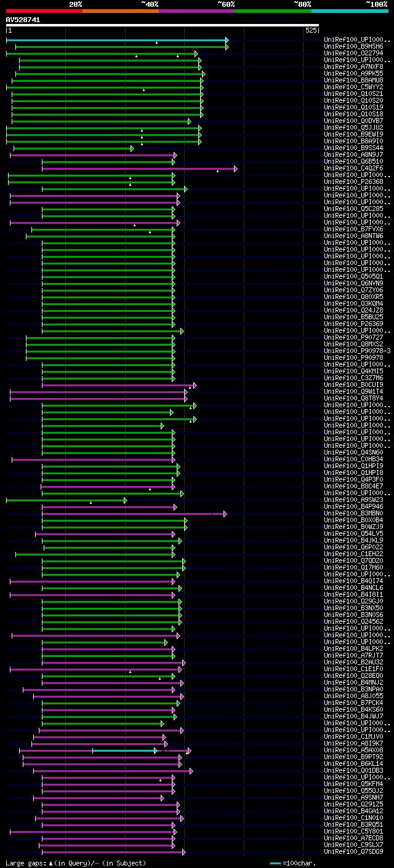Select hit label UniRef100_Q10S21
Viewport: 394px width, 868px height.
[353, 94]
